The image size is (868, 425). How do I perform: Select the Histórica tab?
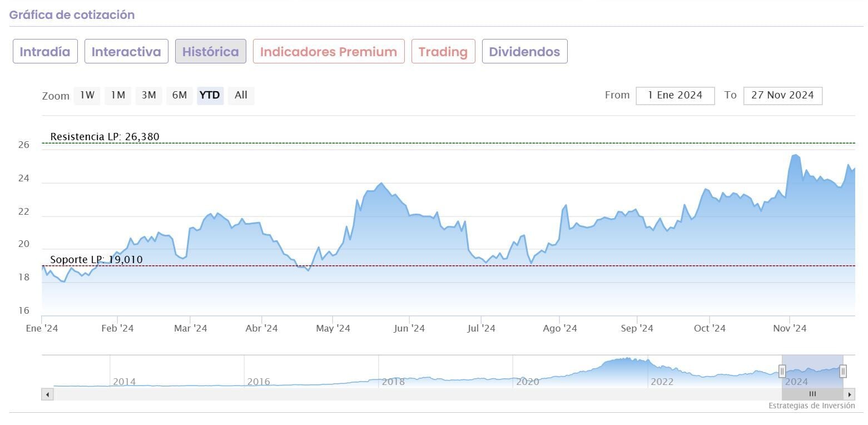pyautogui.click(x=210, y=52)
